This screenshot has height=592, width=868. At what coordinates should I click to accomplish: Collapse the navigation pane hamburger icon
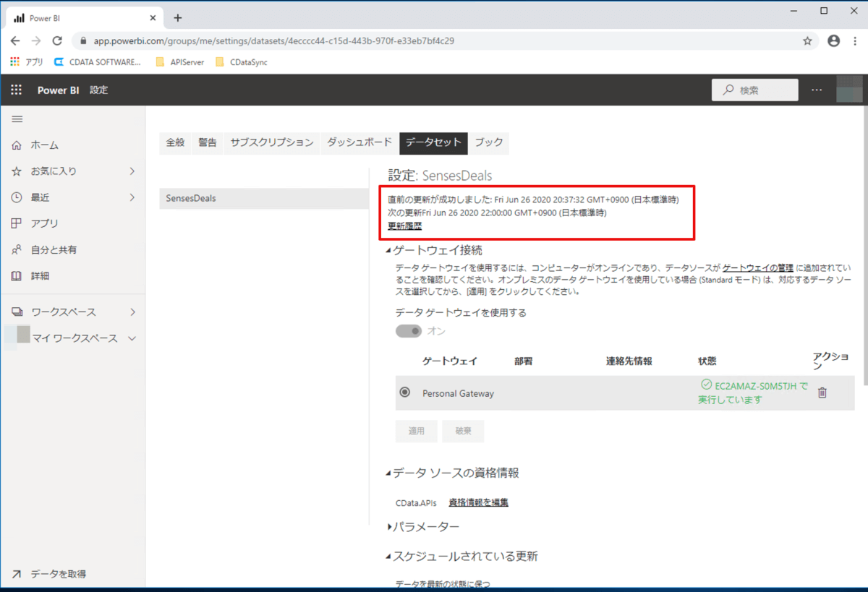17,119
